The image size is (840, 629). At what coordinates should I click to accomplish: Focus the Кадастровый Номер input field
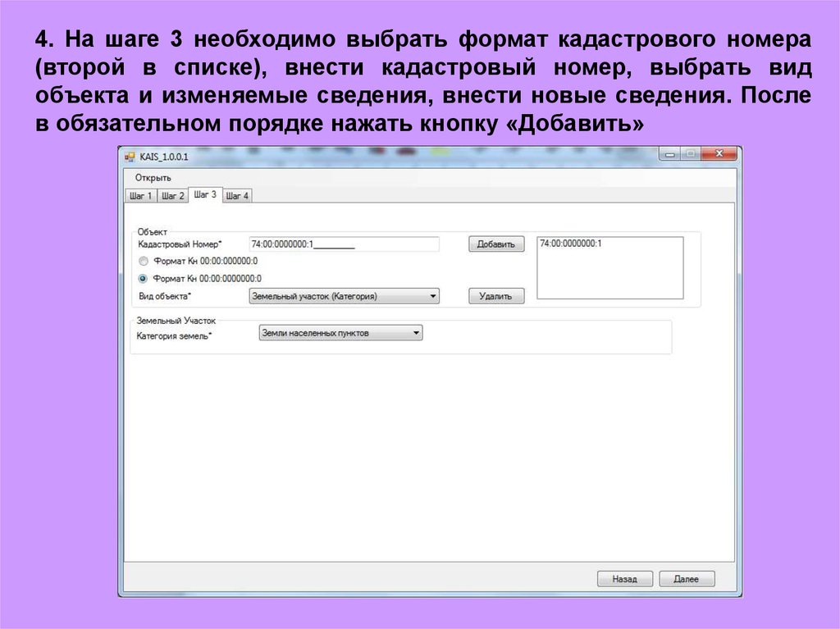[x=344, y=244]
